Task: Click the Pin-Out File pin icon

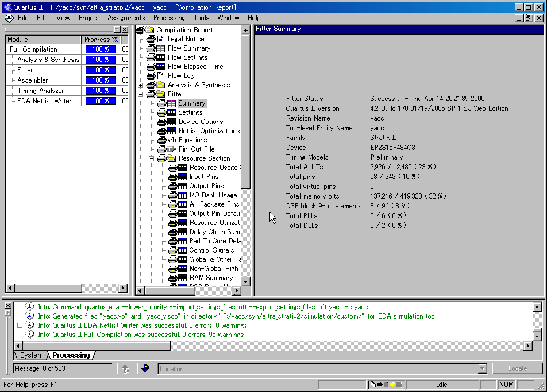Action: pos(171,149)
